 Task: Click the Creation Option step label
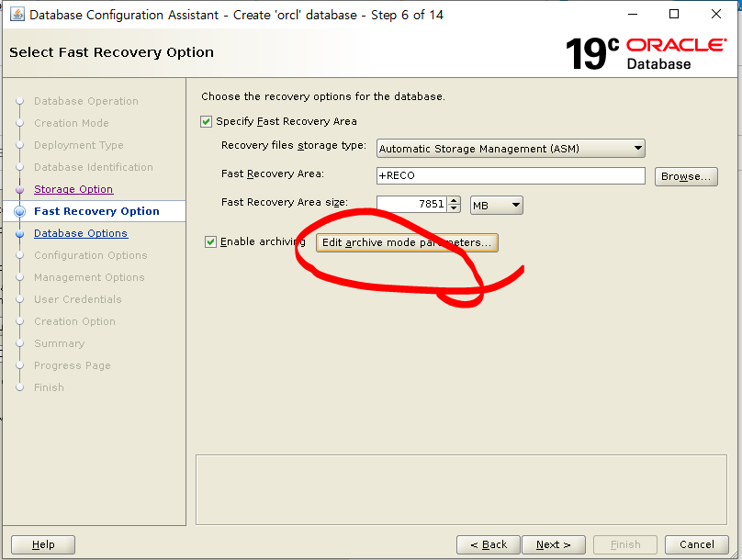[x=74, y=321]
